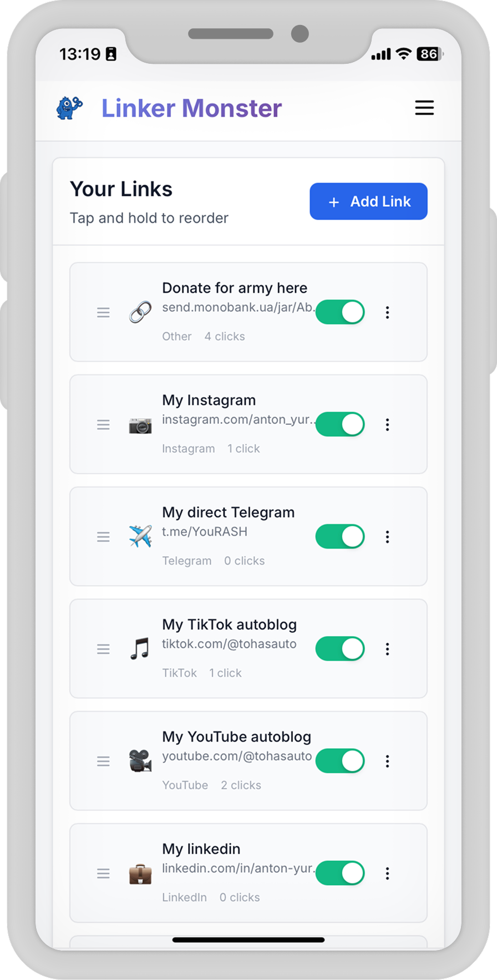
Task: Open the t.me/YouRASH link URL
Action: (x=205, y=531)
